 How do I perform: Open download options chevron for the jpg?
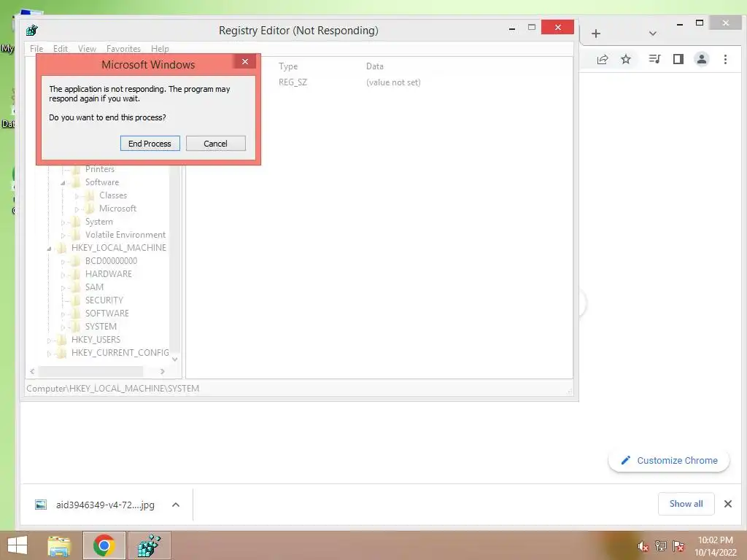tap(176, 505)
